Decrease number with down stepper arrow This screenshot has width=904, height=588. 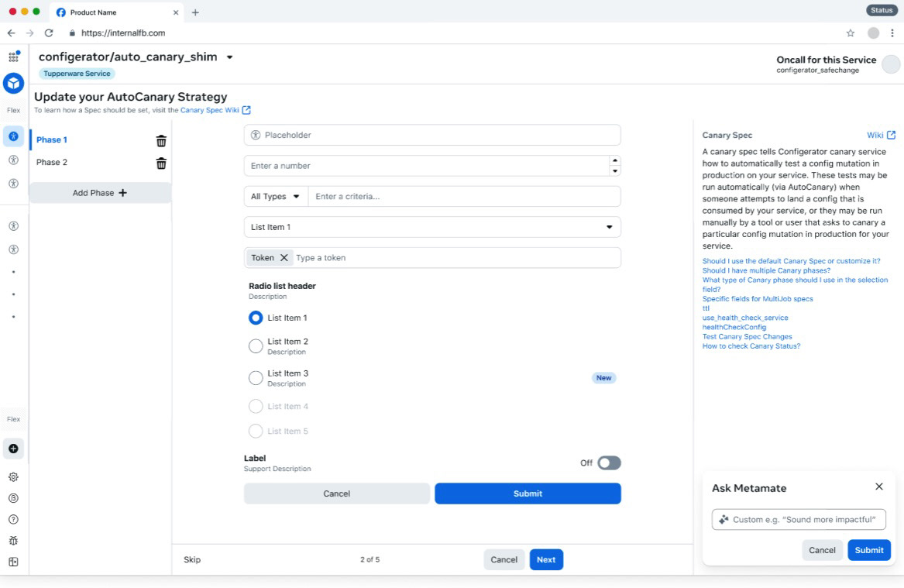(615, 170)
